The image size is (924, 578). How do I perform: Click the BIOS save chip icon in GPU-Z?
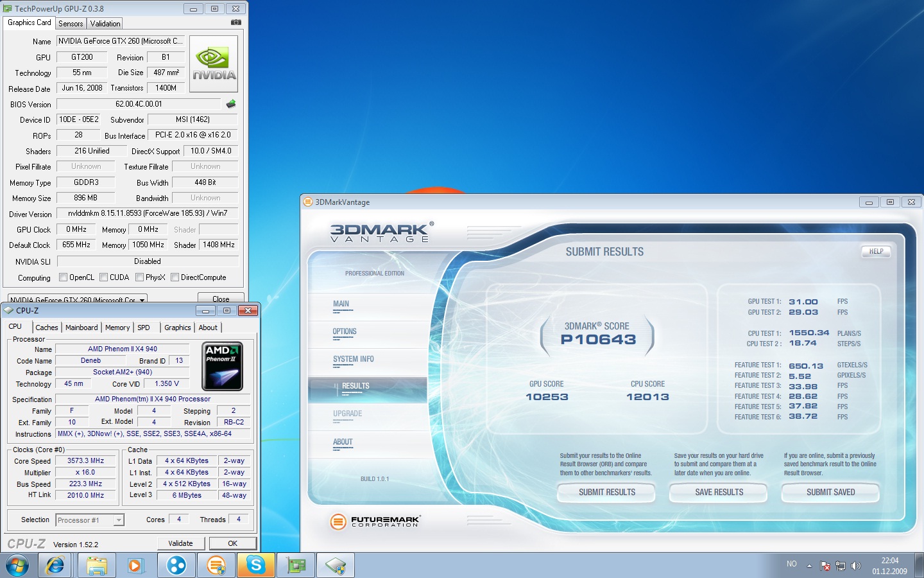click(x=231, y=103)
